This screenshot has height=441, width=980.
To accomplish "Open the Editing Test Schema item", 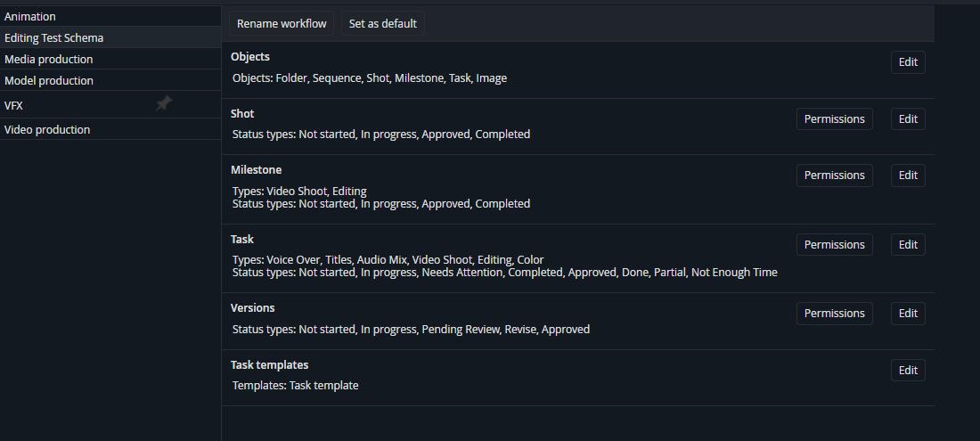I will pyautogui.click(x=53, y=37).
